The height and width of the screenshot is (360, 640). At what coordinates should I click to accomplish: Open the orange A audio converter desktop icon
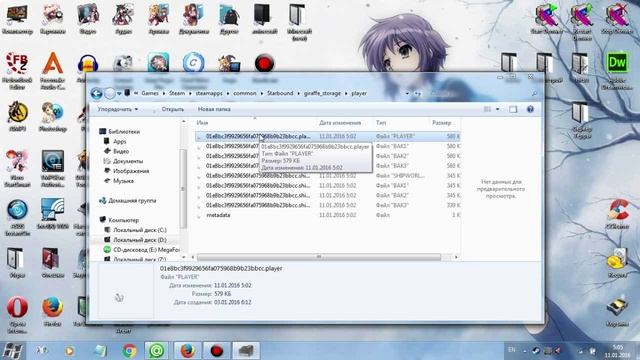pyautogui.click(x=53, y=70)
